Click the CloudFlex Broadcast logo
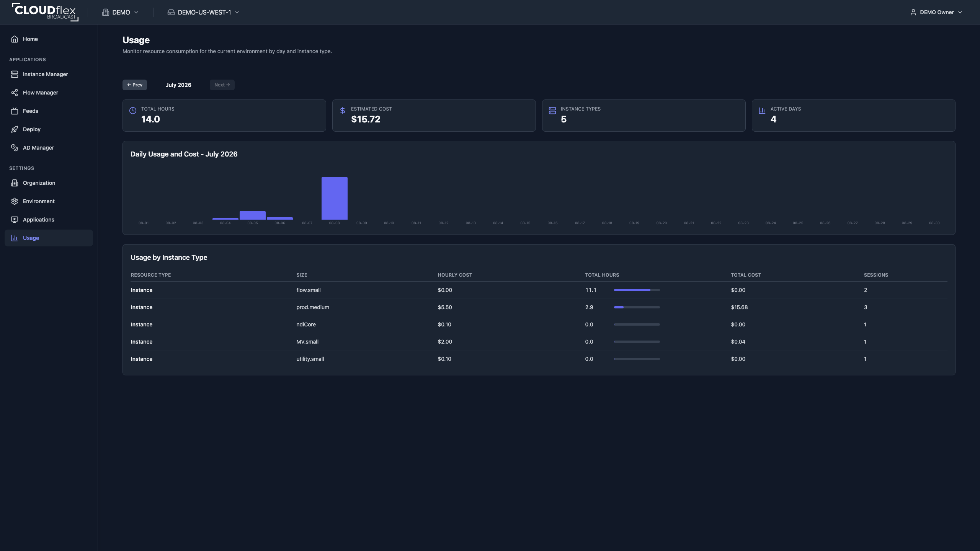Viewport: 980px width, 551px height. 45,12
